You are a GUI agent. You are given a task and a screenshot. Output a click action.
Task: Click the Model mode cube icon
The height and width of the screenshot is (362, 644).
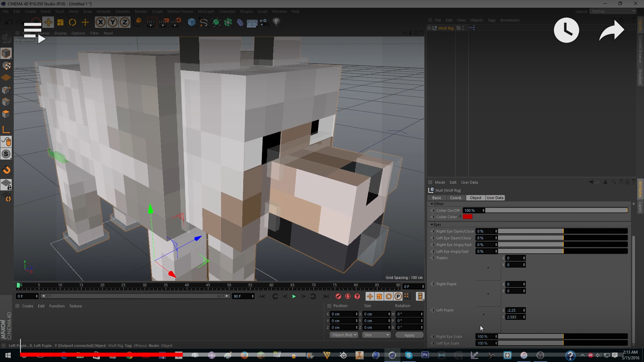[x=6, y=53]
